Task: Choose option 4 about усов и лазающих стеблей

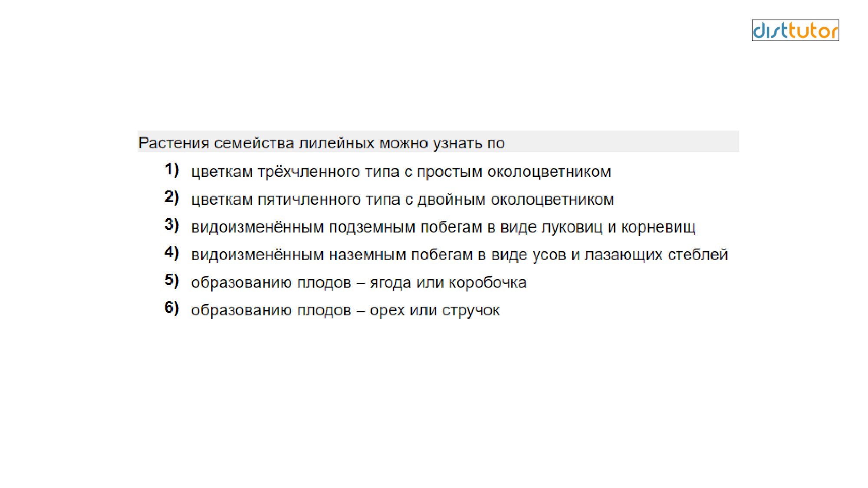Action: point(460,255)
